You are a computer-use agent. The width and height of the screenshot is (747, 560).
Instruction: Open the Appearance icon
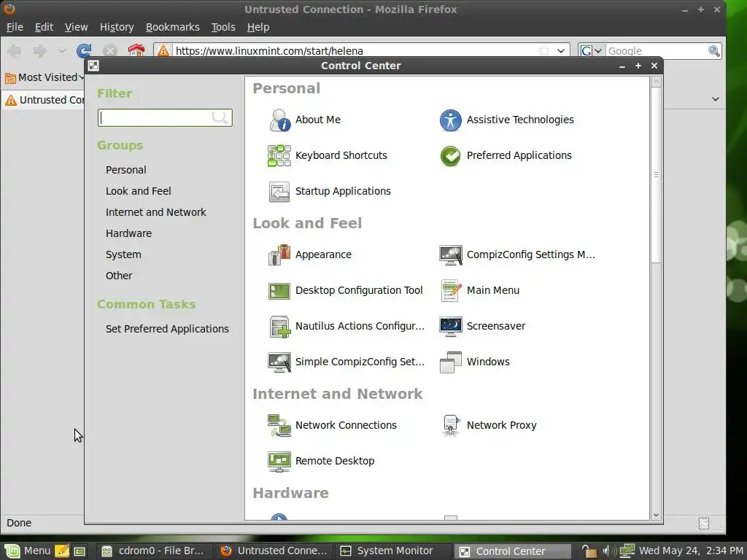pos(279,254)
